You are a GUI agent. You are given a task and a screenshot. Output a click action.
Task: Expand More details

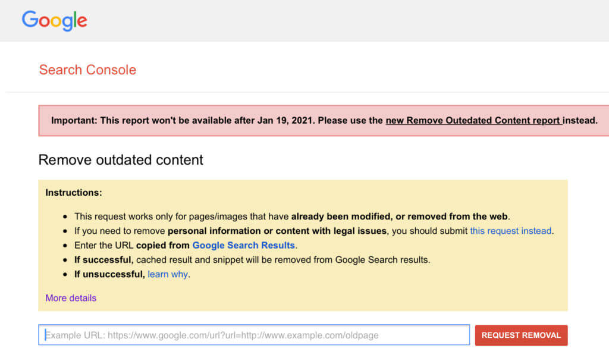pos(71,298)
